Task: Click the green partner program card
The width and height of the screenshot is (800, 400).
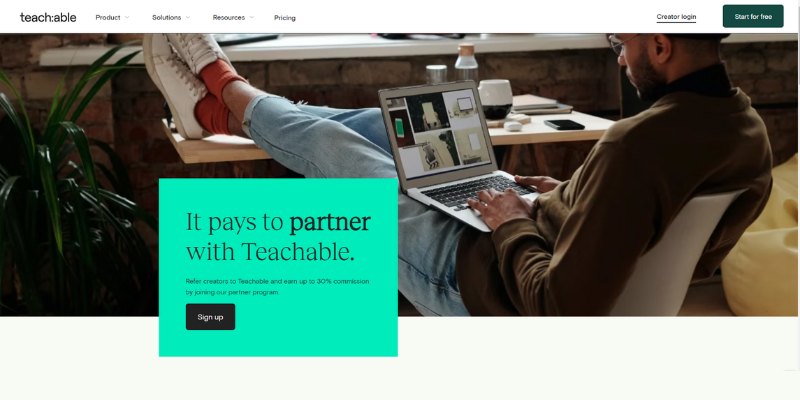Action: (x=278, y=267)
